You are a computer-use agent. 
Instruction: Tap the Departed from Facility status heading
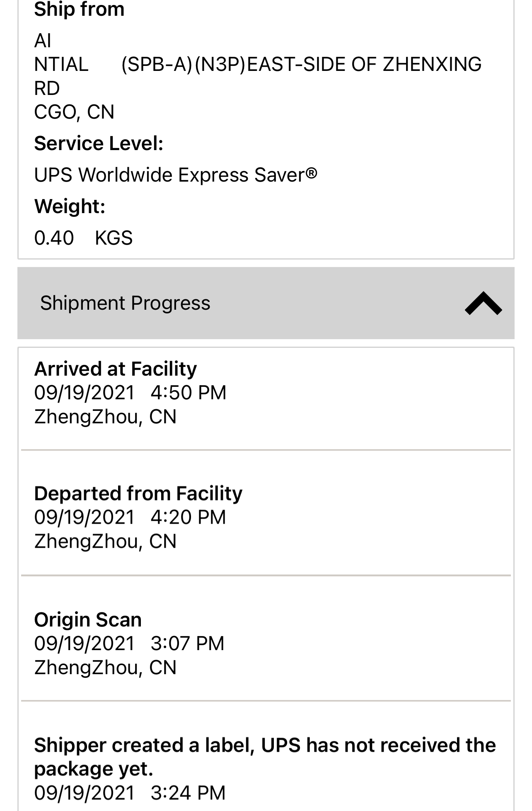coord(138,493)
